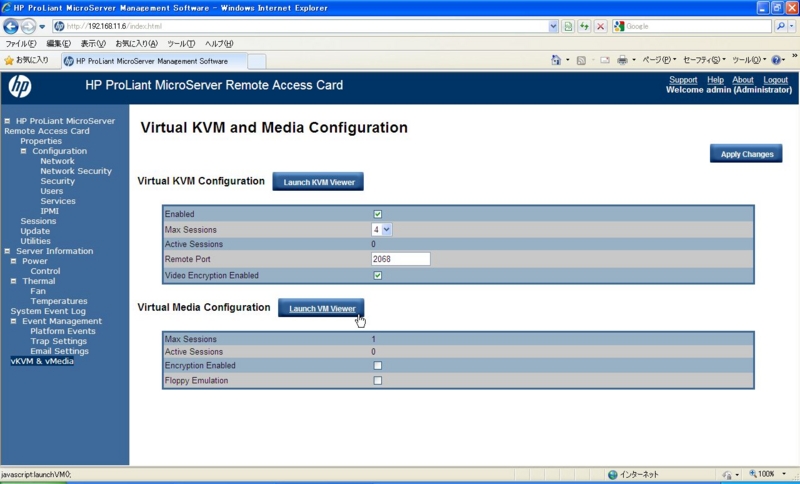Click the compatibility view icon in address bar

click(x=568, y=27)
